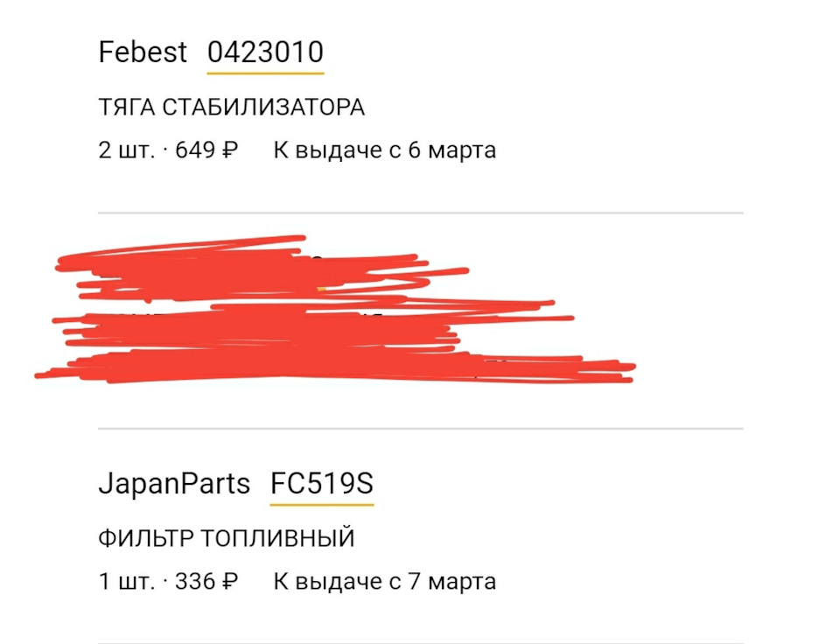Click the Febest brand name
The image size is (840, 644).
143,52
